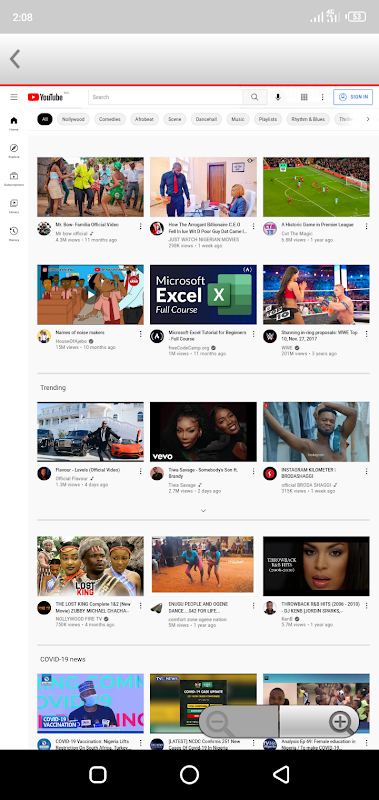Viewport: 379px width, 800px height.
Task: Open options for Tiwa Savage Somebody's Son video
Action: pos(254,471)
